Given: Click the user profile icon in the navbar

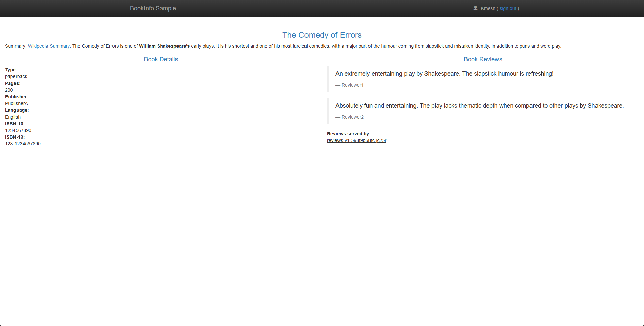Looking at the screenshot, I should [x=475, y=7].
